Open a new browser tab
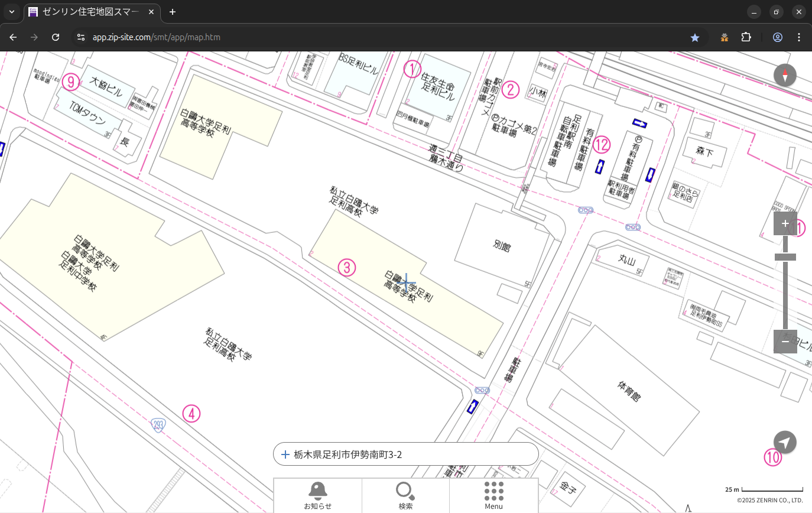The width and height of the screenshot is (812, 513). (172, 12)
